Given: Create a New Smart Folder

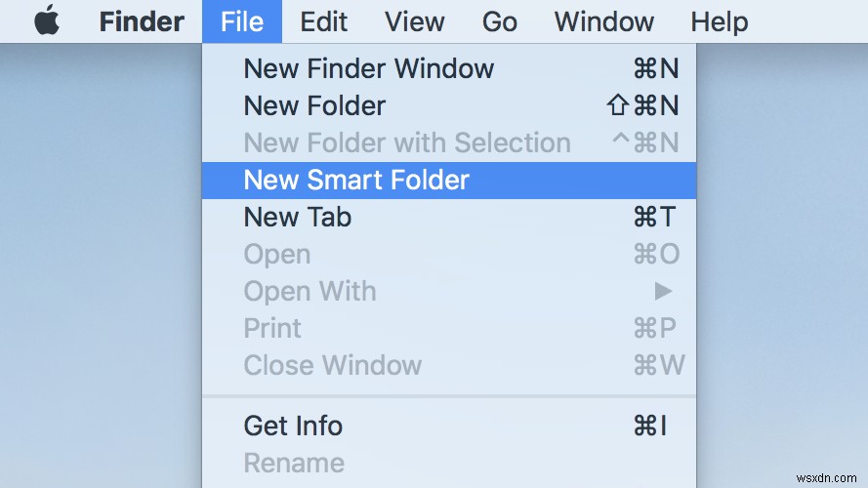Looking at the screenshot, I should (356, 180).
